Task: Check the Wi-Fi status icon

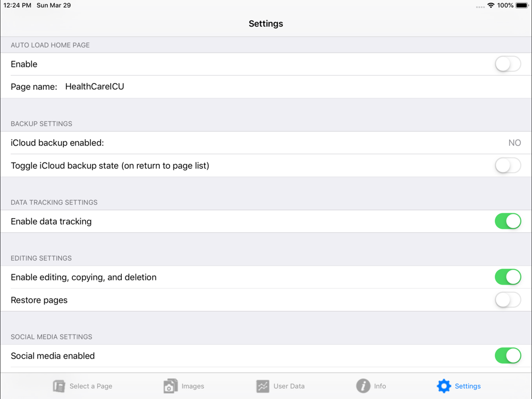Action: coord(491,5)
